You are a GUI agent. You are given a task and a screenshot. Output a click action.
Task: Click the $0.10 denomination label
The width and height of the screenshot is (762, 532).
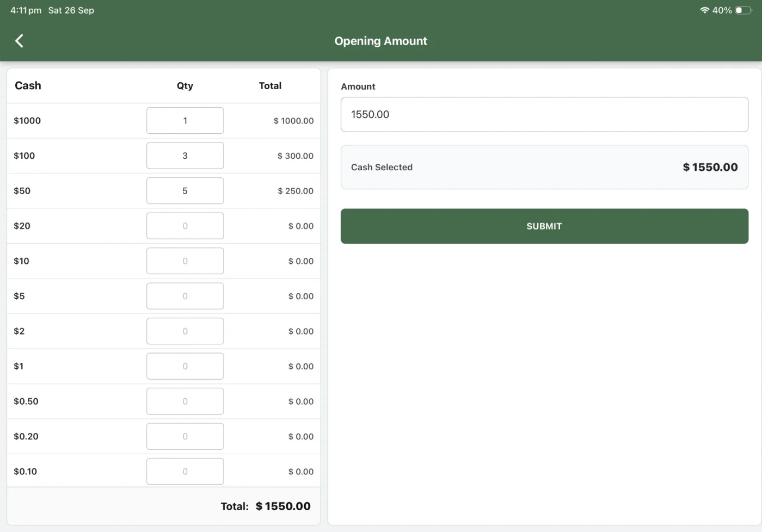point(26,472)
